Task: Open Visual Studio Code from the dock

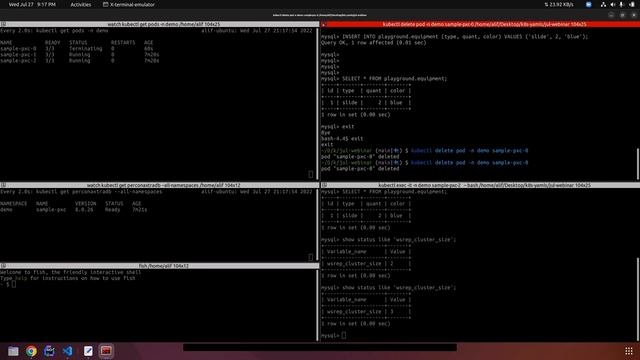Action: [68, 351]
